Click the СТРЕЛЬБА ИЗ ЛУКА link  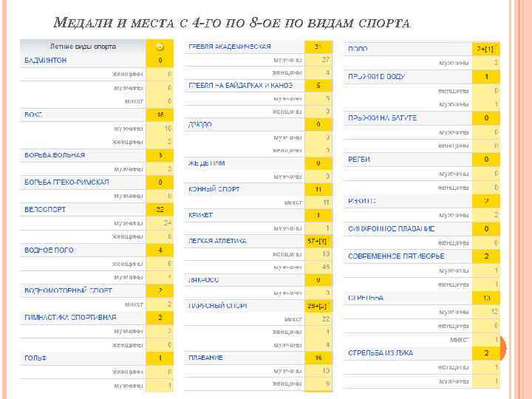point(386,353)
